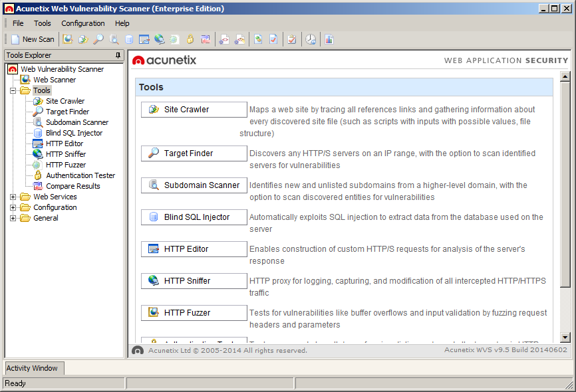Click the Target Finder magnifier toolbar icon
Viewport: 576px width, 392px height.
[98, 40]
